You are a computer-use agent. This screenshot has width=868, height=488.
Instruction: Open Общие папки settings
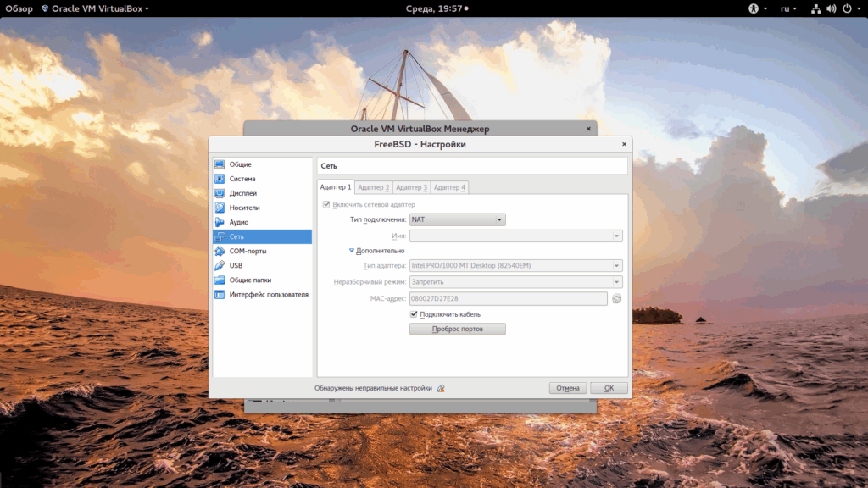point(263,280)
